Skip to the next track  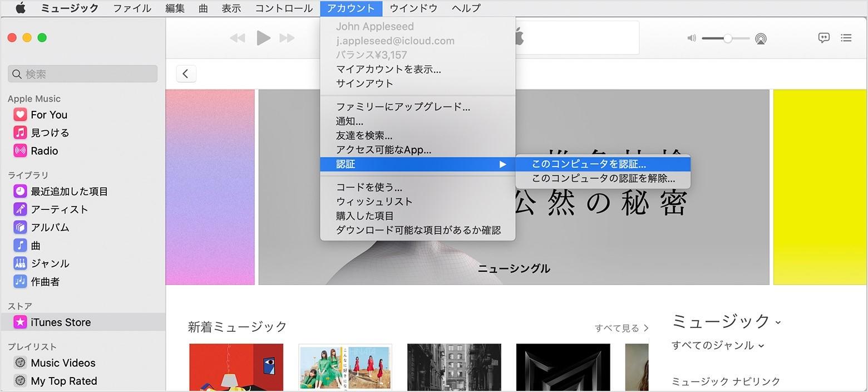click(x=287, y=38)
